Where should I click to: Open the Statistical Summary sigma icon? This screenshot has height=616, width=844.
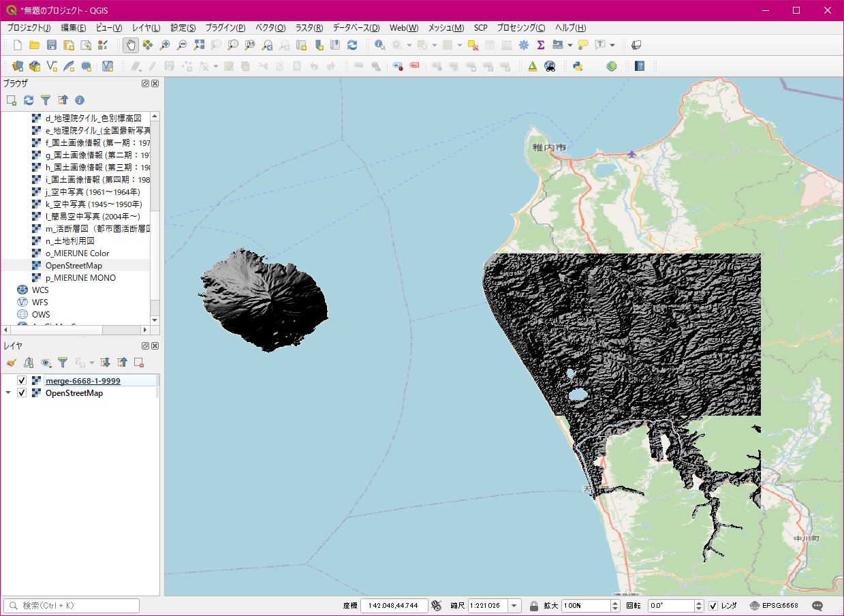coord(541,45)
